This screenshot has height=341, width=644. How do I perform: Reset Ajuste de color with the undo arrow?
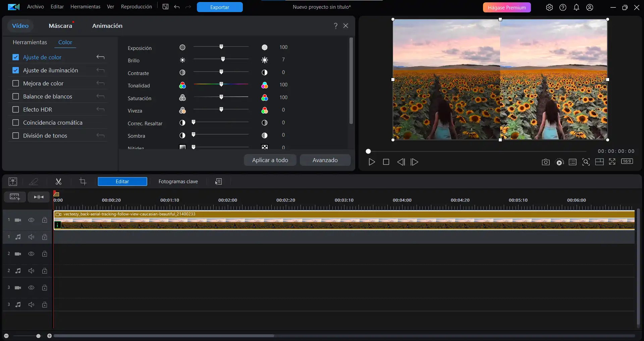[101, 57]
